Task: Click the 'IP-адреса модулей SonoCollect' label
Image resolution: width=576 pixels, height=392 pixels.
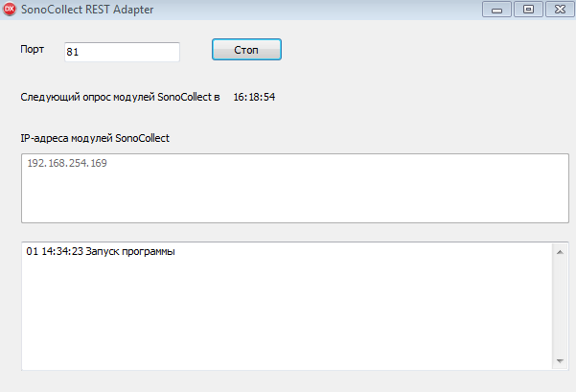Action: click(95, 138)
